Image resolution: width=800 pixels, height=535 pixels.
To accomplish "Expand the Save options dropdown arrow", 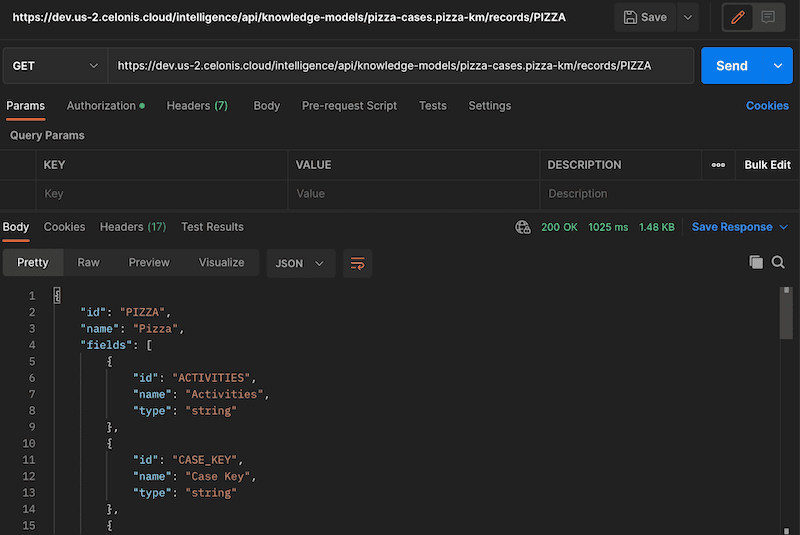I will [x=687, y=17].
